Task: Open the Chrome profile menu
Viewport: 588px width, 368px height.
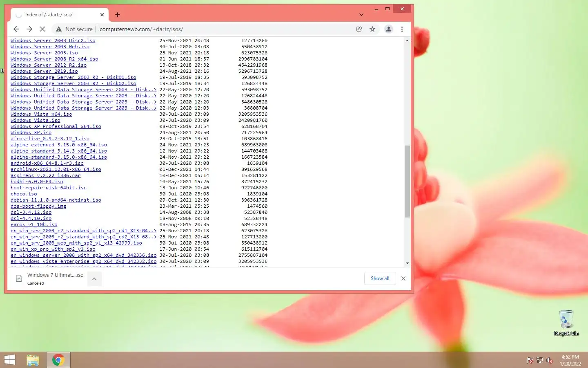Action: pyautogui.click(x=389, y=29)
